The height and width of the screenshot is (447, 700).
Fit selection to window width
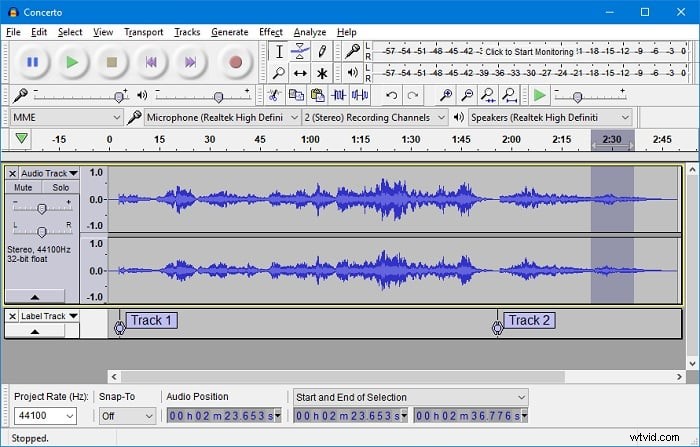(x=488, y=95)
